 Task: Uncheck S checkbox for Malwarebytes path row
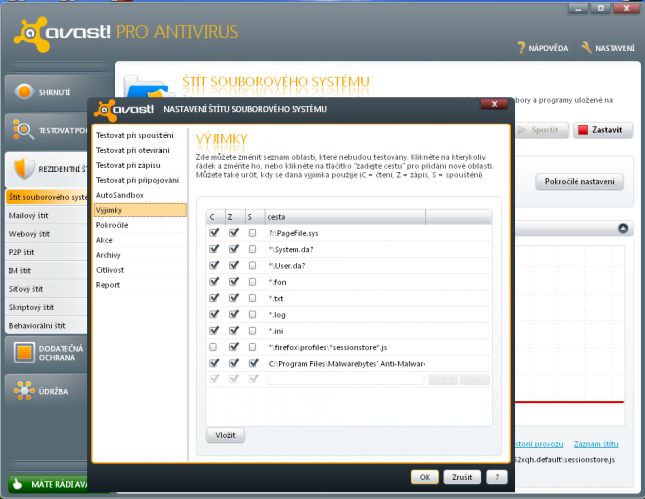(253, 363)
